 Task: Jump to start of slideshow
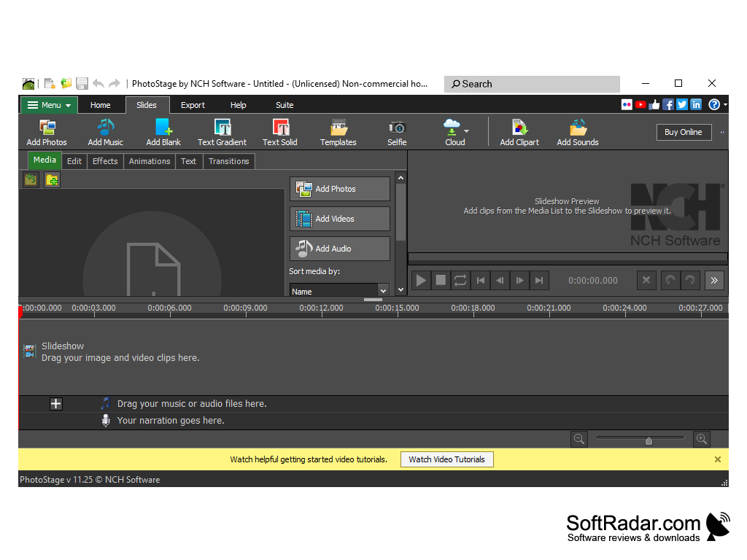pyautogui.click(x=480, y=281)
